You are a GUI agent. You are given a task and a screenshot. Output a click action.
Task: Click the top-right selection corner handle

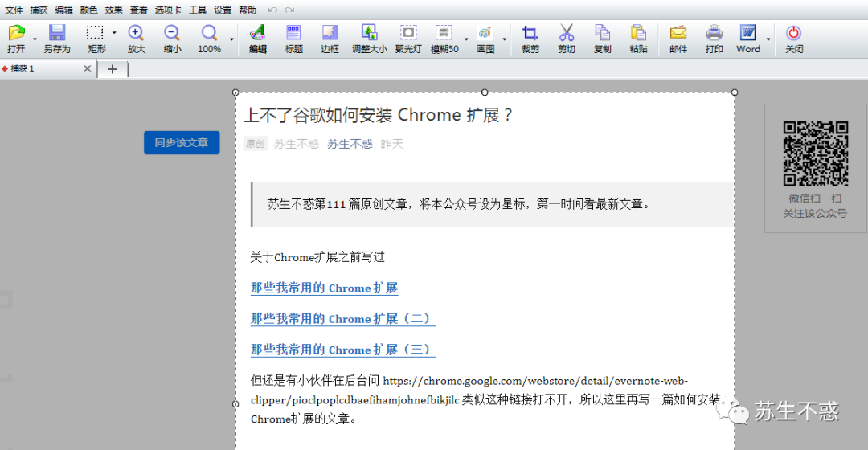(x=735, y=92)
